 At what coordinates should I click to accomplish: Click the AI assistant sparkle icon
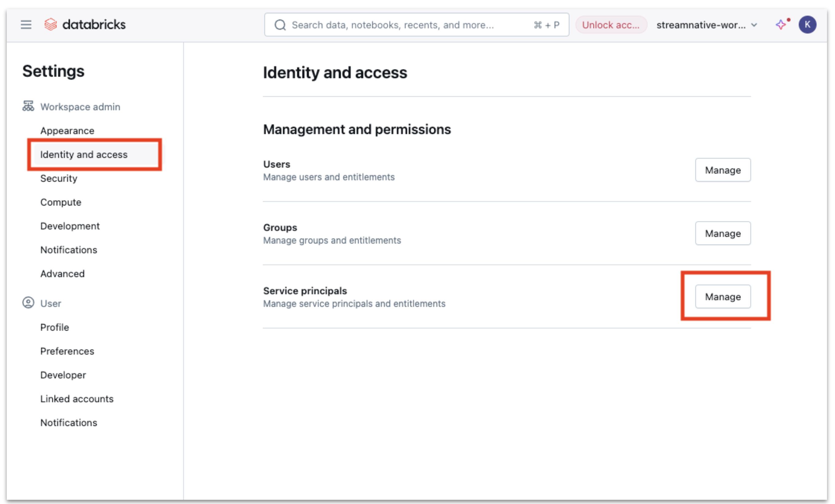780,24
